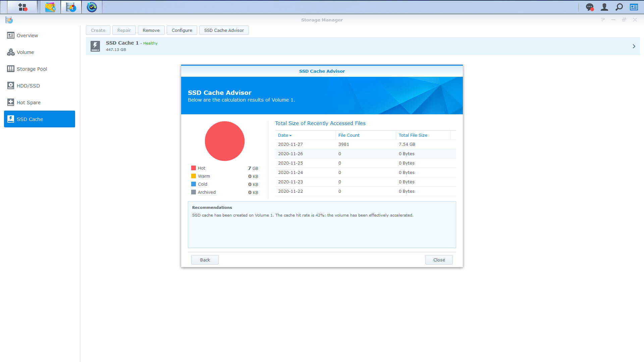Viewport: 644px width, 362px height.
Task: Sort by the Total File Size column
Action: coord(413,135)
